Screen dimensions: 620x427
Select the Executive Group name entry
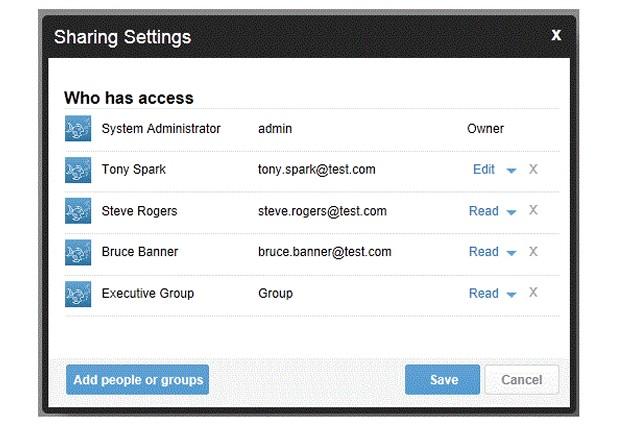coord(148,293)
